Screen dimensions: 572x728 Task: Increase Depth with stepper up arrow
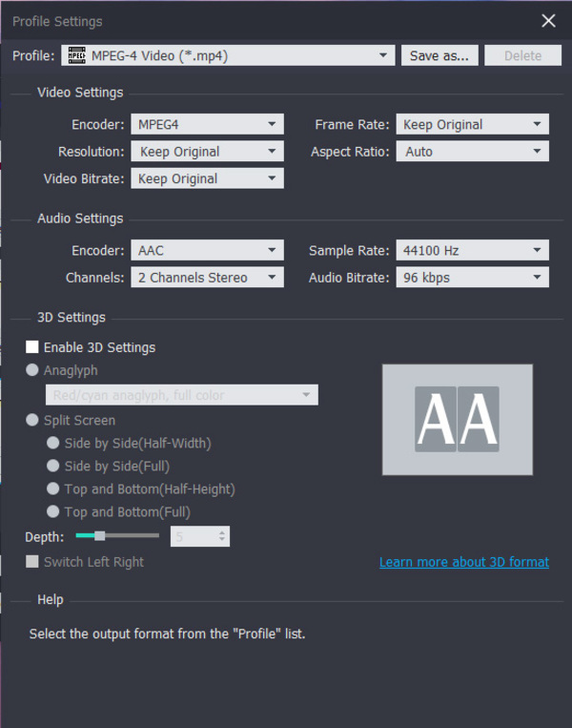click(x=222, y=532)
